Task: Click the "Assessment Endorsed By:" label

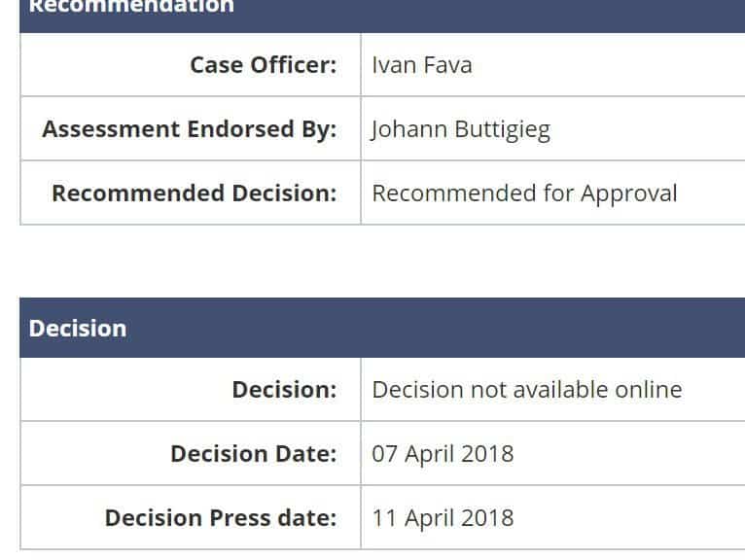Action: [x=189, y=129]
